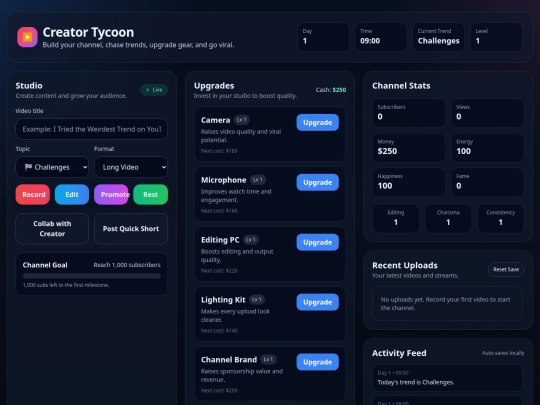Click the red Record button
Viewport: 540px width, 405px height.
tap(33, 195)
